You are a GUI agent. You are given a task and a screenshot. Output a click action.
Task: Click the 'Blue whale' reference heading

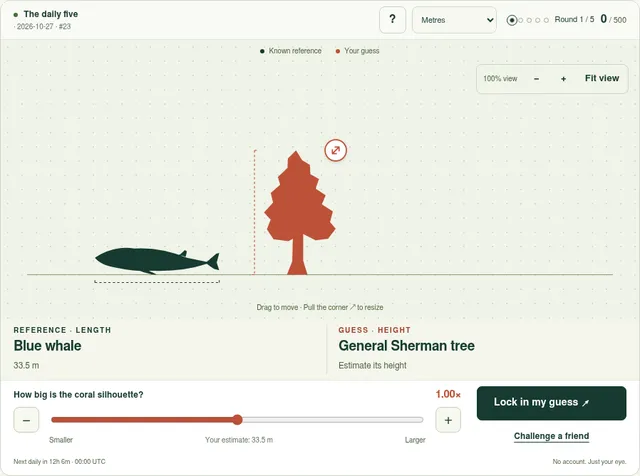click(47, 346)
